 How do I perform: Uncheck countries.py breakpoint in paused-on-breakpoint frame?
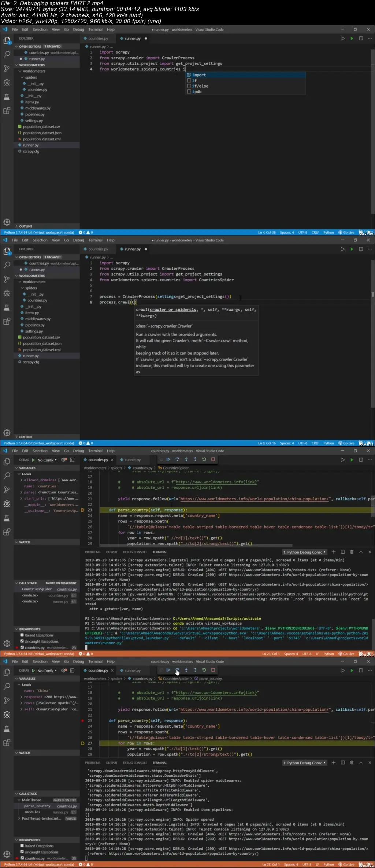click(22, 648)
